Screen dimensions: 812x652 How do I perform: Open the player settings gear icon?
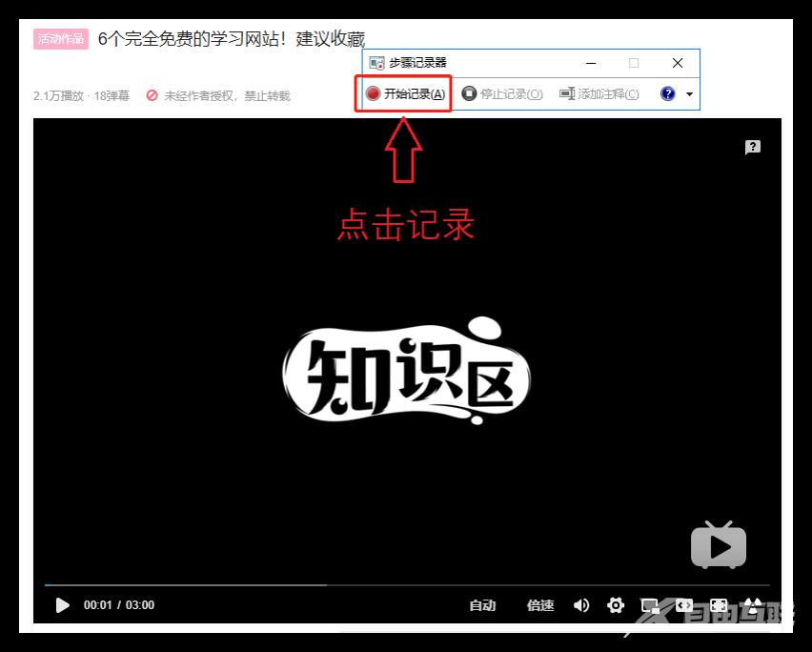tap(616, 605)
